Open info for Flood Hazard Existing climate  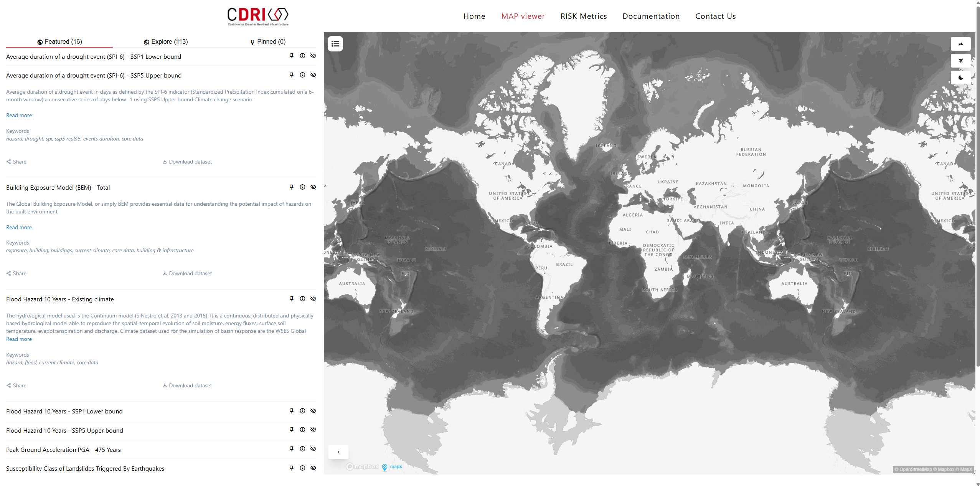302,299
